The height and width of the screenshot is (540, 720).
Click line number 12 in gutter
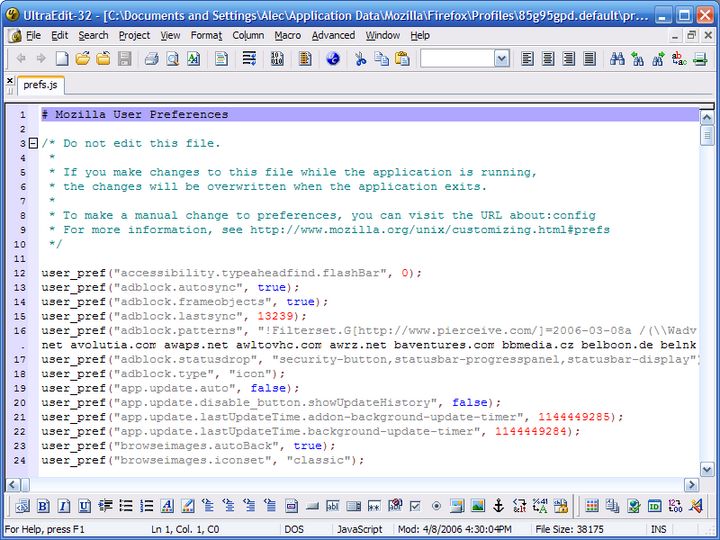tap(20, 273)
